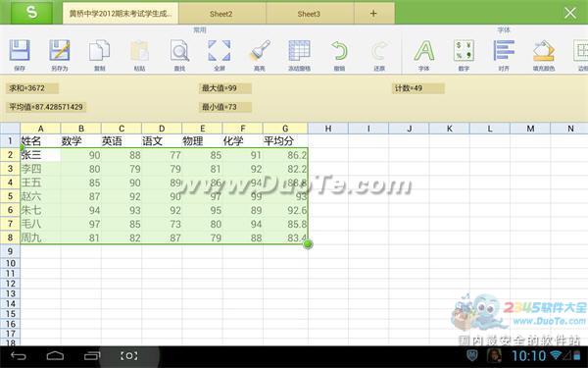Switch to the Sheet3 tab
This screenshot has width=588, height=368.
[309, 14]
